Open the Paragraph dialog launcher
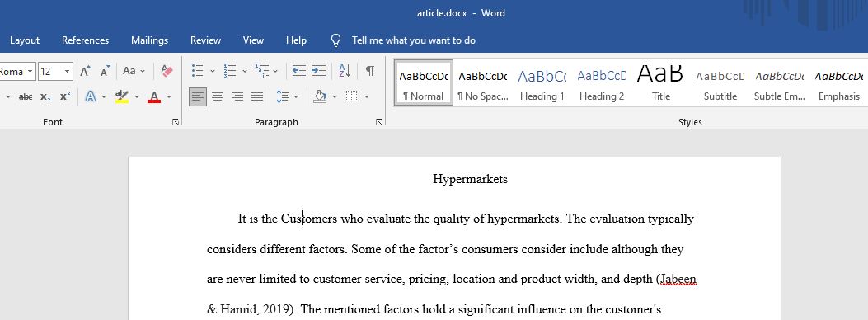The image size is (868, 320). [378, 122]
